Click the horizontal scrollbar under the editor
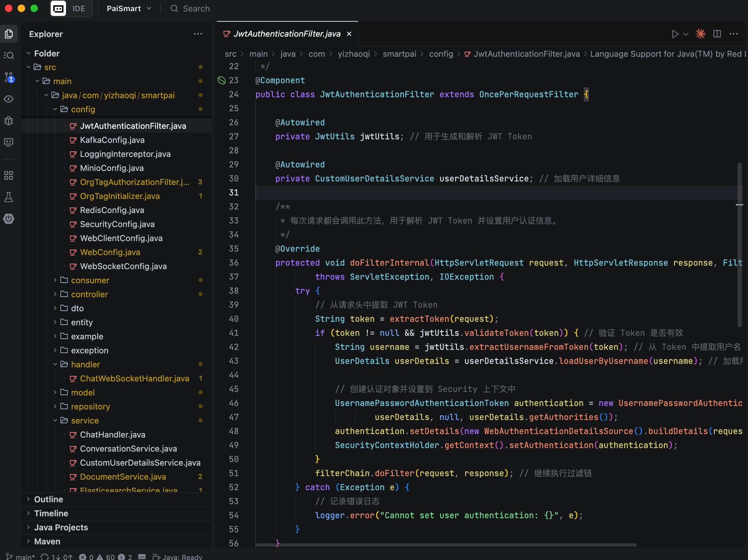748x560 pixels. [446, 545]
